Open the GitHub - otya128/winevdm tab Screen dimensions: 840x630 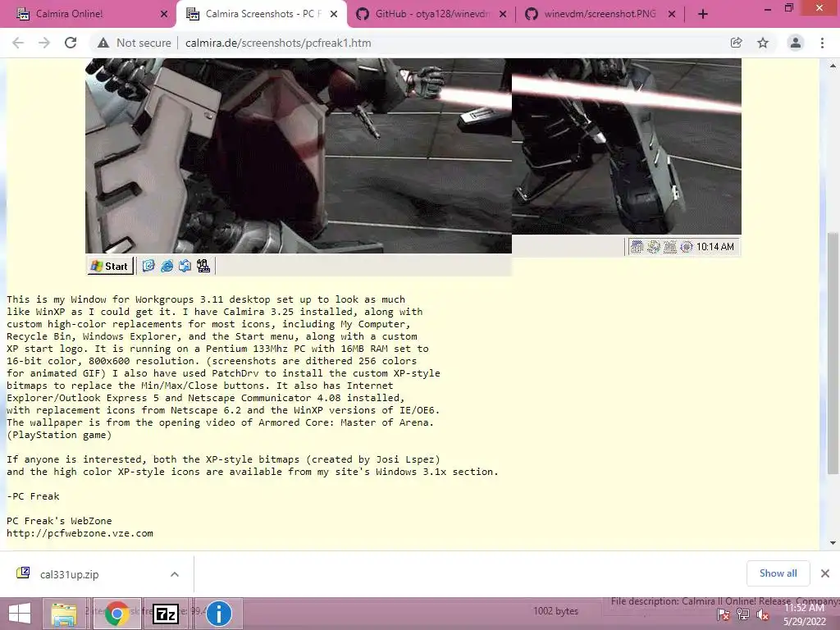pyautogui.click(x=431, y=14)
